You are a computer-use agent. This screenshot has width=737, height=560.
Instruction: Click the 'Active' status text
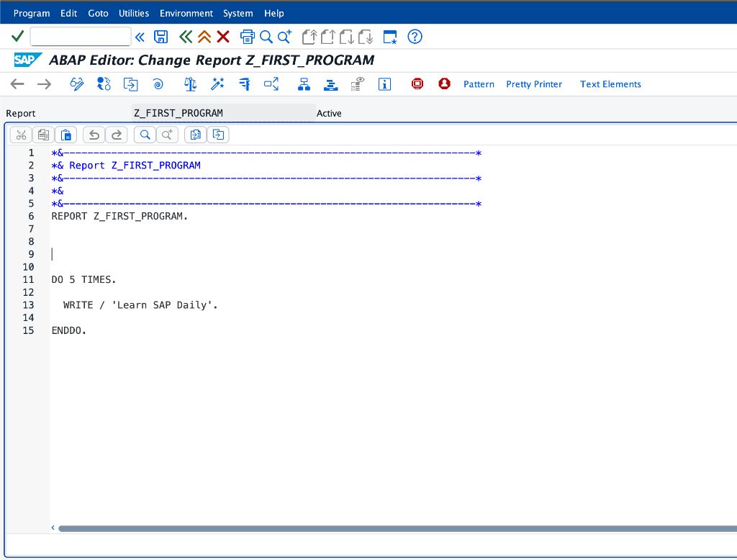329,113
